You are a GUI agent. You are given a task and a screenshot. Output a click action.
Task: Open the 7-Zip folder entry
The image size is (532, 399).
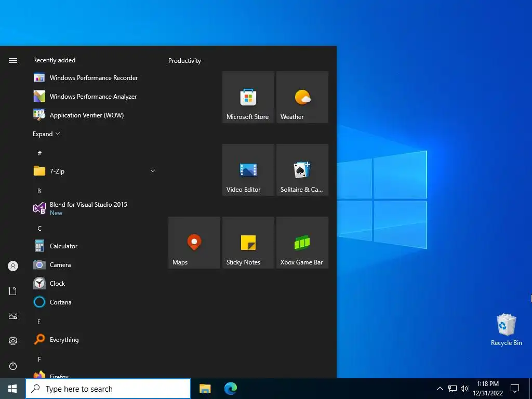point(95,171)
